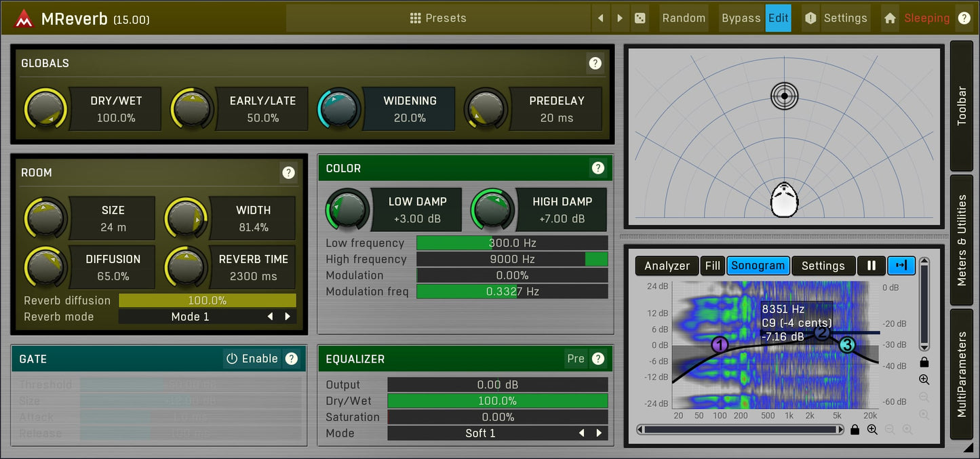Click the normalize arrow icon next to pause
The image size is (980, 459).
(901, 266)
